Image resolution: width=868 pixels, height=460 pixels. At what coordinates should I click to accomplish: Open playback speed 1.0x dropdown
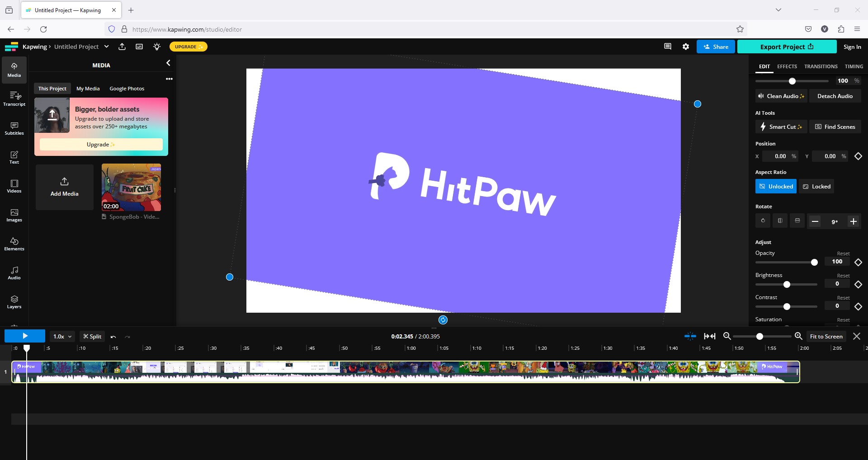[62, 337]
